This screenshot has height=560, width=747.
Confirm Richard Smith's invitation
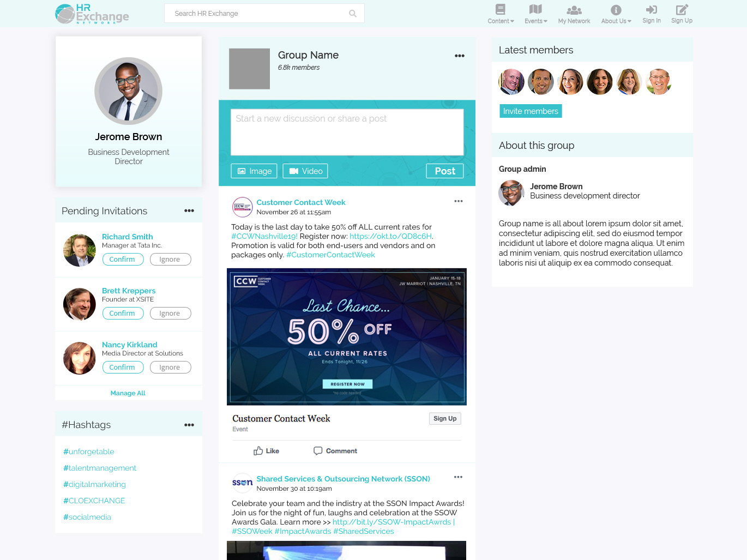coord(123,260)
